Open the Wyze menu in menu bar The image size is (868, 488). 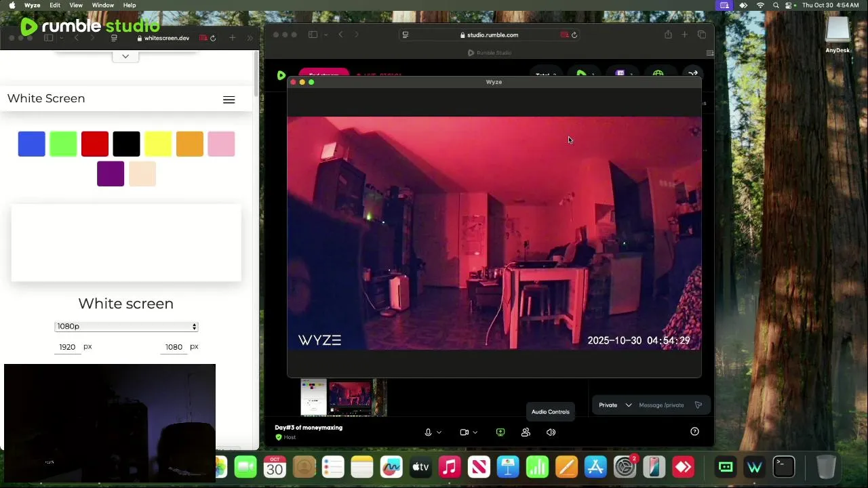tap(32, 5)
